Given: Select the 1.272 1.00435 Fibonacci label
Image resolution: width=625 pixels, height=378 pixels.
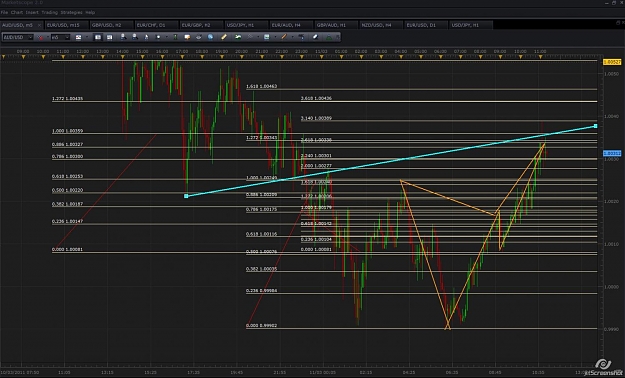Looking at the screenshot, I should pyautogui.click(x=67, y=98).
